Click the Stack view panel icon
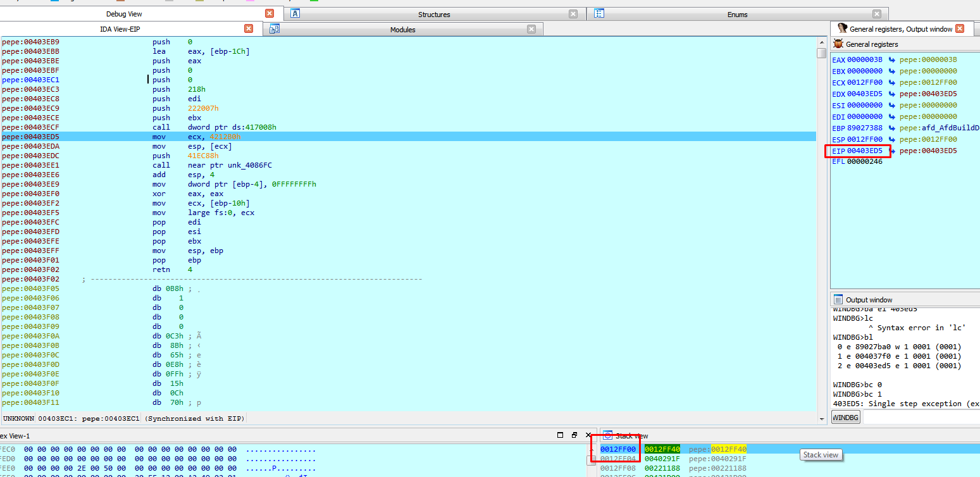Image resolution: width=980 pixels, height=477 pixels. (607, 435)
